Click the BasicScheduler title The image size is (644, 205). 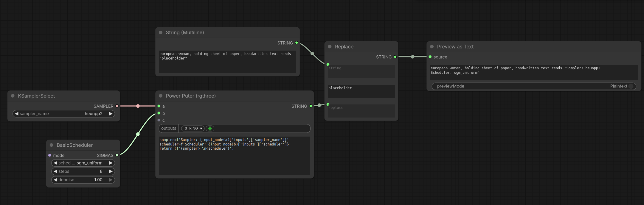point(75,145)
